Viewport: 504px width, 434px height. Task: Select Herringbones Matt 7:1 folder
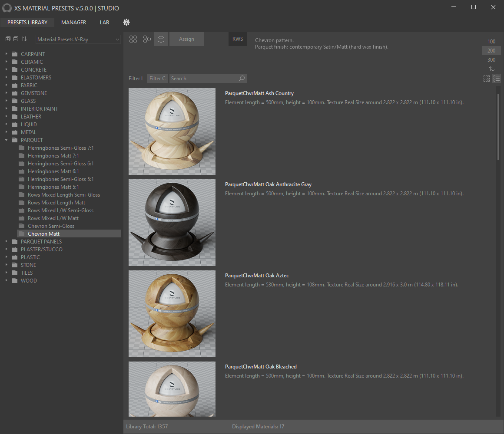[53, 156]
